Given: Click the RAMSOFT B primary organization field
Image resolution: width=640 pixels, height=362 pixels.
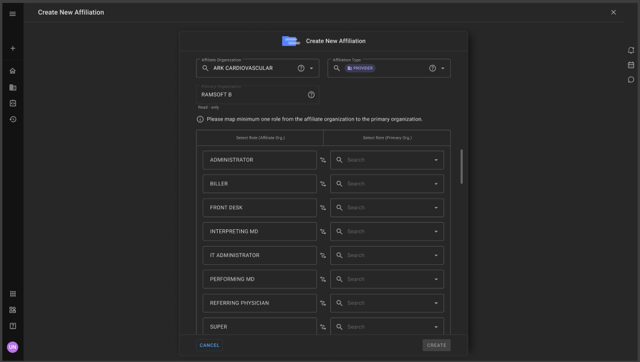Looking at the screenshot, I should pos(258,95).
